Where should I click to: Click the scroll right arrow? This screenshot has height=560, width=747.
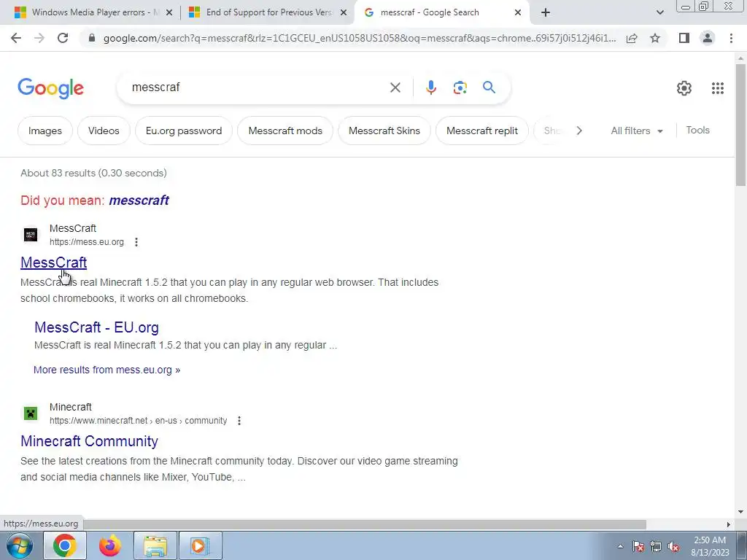point(729,524)
